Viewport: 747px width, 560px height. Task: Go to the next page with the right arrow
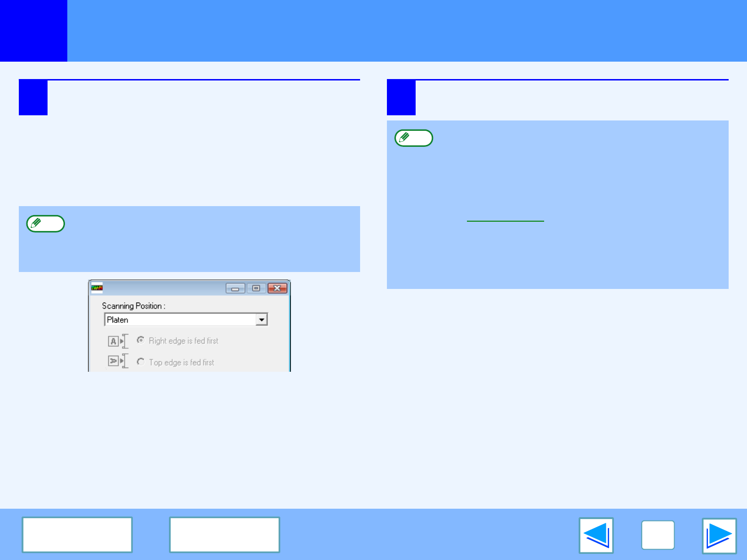[719, 536]
